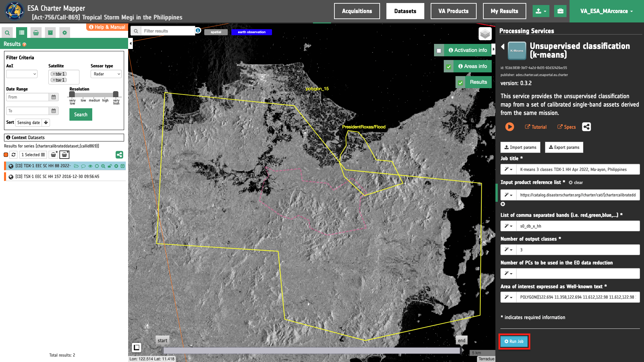Image resolution: width=644 pixels, height=362 pixels.
Task: Add selected items to basket
Action: coord(54,155)
